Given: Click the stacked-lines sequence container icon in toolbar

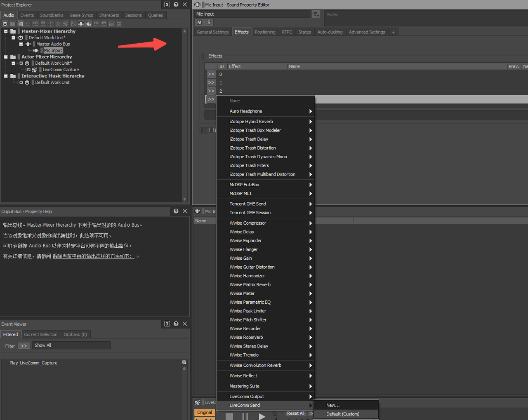Looking at the screenshot, I should 43,24.
